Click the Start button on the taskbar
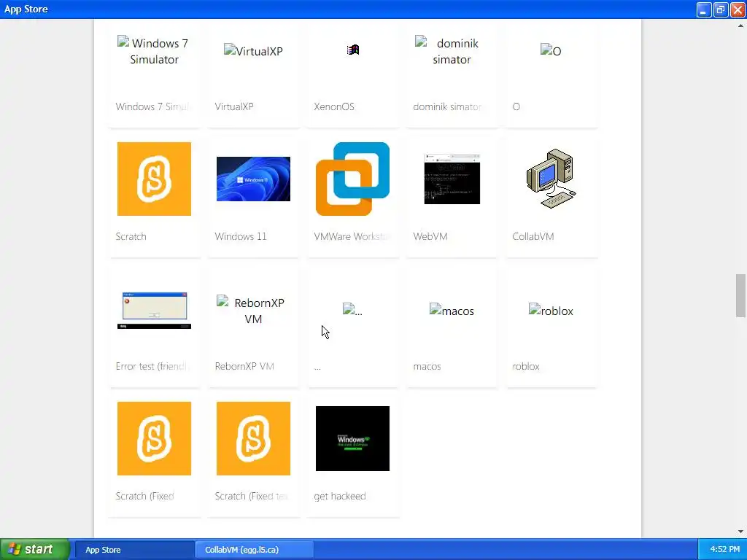Image resolution: width=747 pixels, height=560 pixels. pyautogui.click(x=35, y=550)
